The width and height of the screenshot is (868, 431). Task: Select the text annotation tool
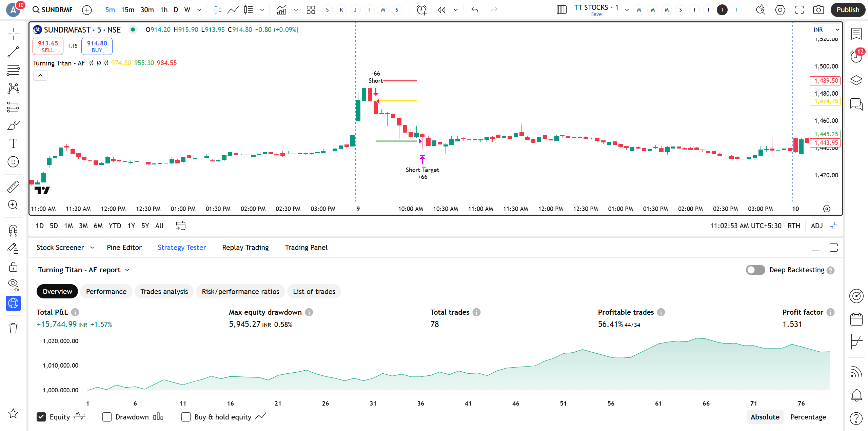point(13,143)
